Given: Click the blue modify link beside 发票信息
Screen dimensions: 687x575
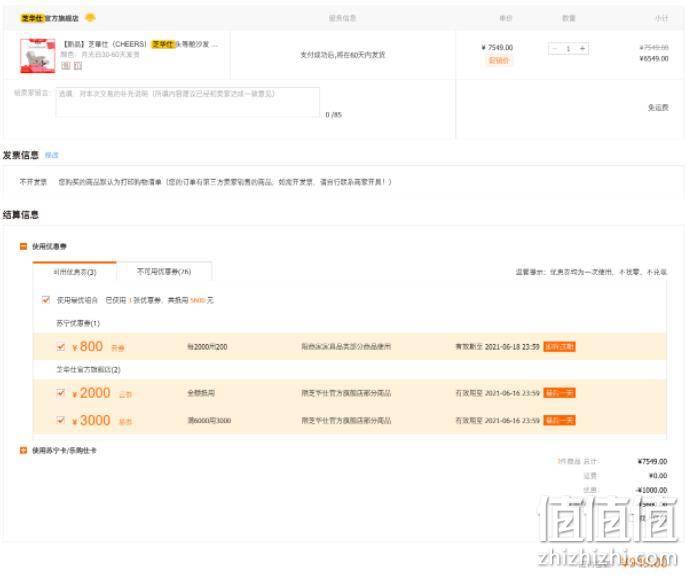Looking at the screenshot, I should [51, 155].
